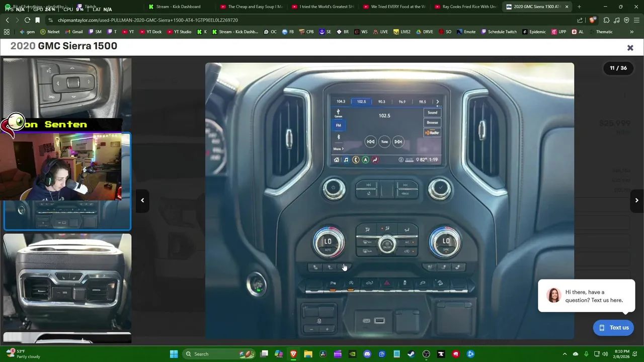Open the extensions puzzle icon
The height and width of the screenshot is (362, 644).
pyautogui.click(x=606, y=20)
